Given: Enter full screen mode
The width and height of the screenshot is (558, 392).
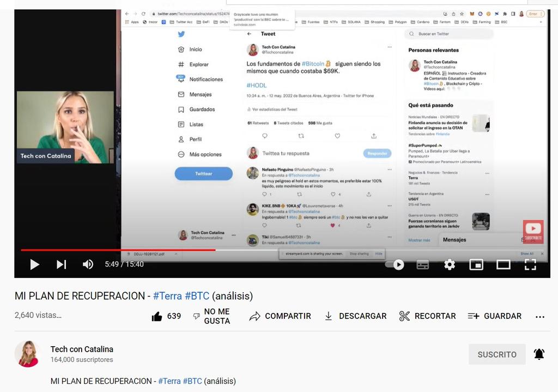Looking at the screenshot, I should (x=530, y=264).
